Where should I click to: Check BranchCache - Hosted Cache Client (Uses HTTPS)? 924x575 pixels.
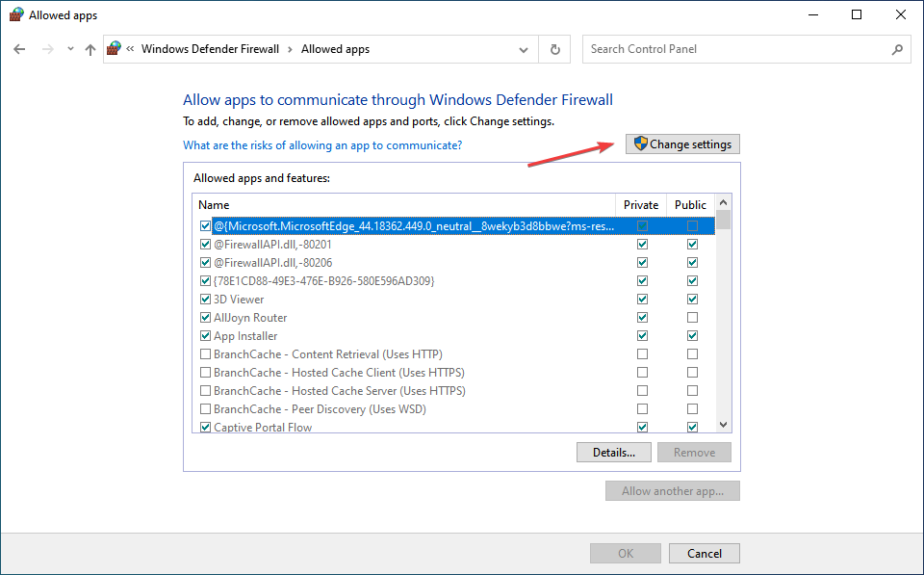pyautogui.click(x=205, y=372)
